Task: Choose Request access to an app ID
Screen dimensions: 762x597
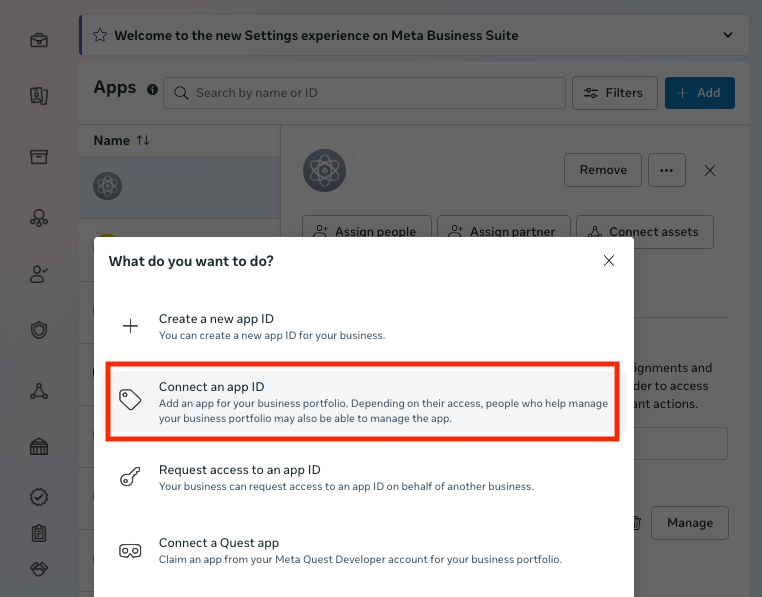Action: (x=363, y=477)
